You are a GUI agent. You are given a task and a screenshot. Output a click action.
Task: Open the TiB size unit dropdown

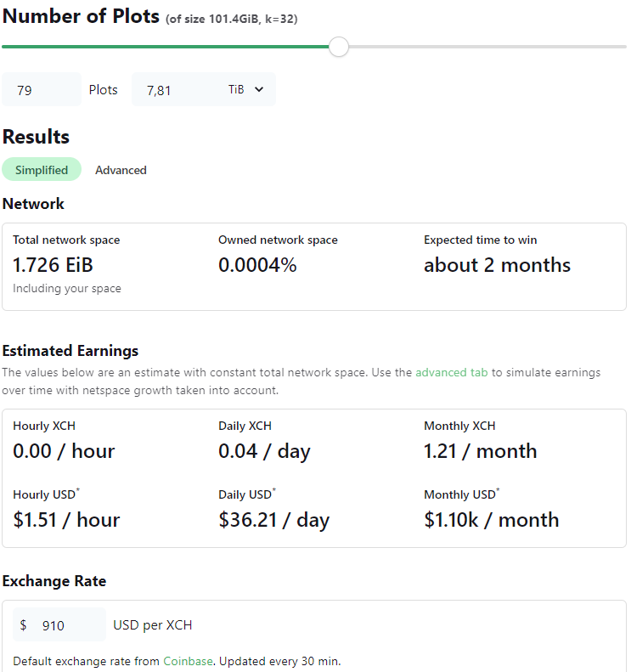[x=247, y=90]
